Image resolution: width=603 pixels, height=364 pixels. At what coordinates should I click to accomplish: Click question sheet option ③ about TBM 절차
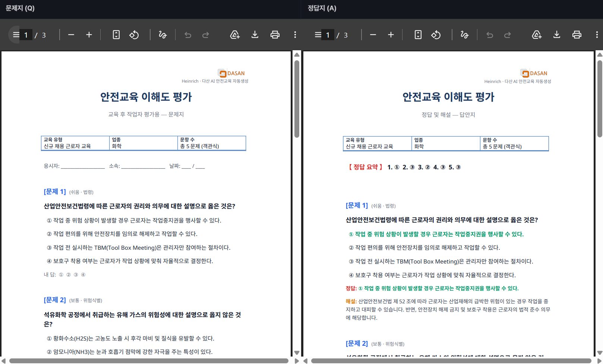click(x=139, y=248)
